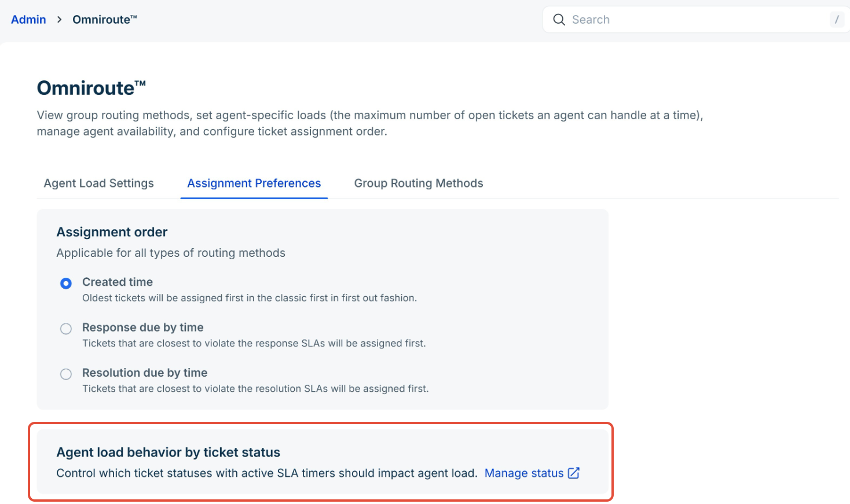Click the Agent load behavior by ticket status heading
Screen dimensions: 850x504
[168, 453]
